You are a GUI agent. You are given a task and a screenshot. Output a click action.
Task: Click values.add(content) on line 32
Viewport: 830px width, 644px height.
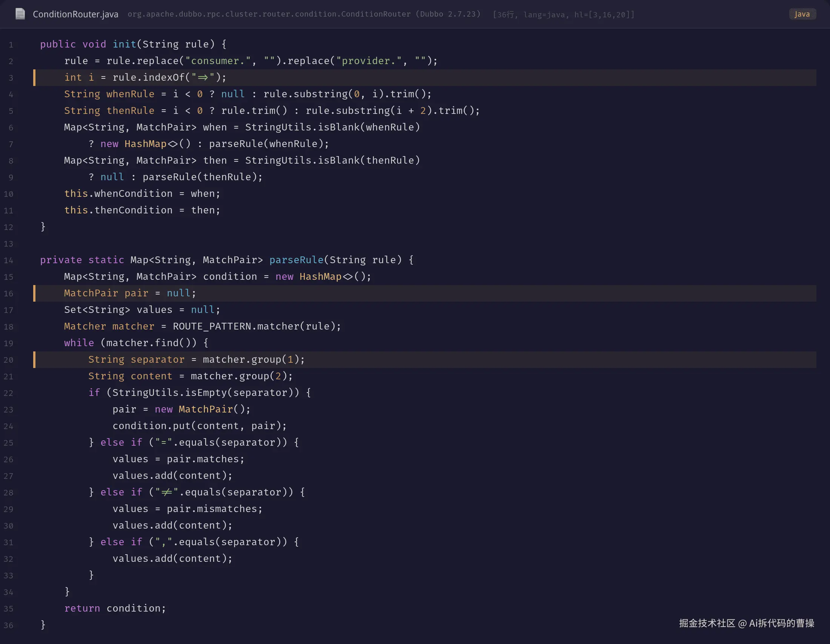[x=169, y=558]
